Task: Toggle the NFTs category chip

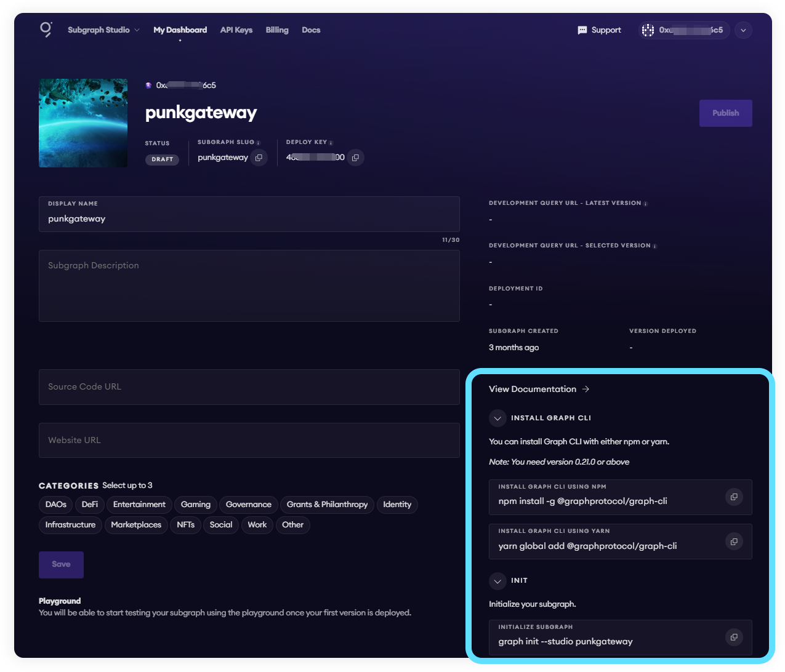Action: 185,525
